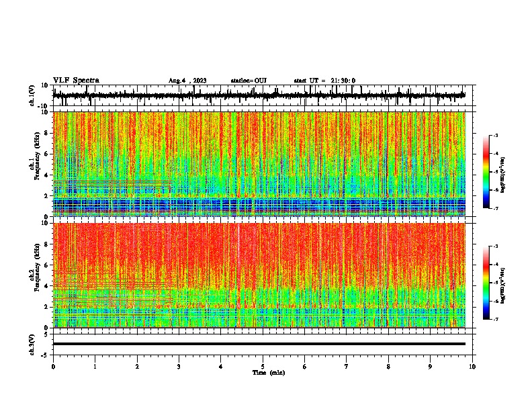Click the time axis tick label '10'

pos(472,367)
